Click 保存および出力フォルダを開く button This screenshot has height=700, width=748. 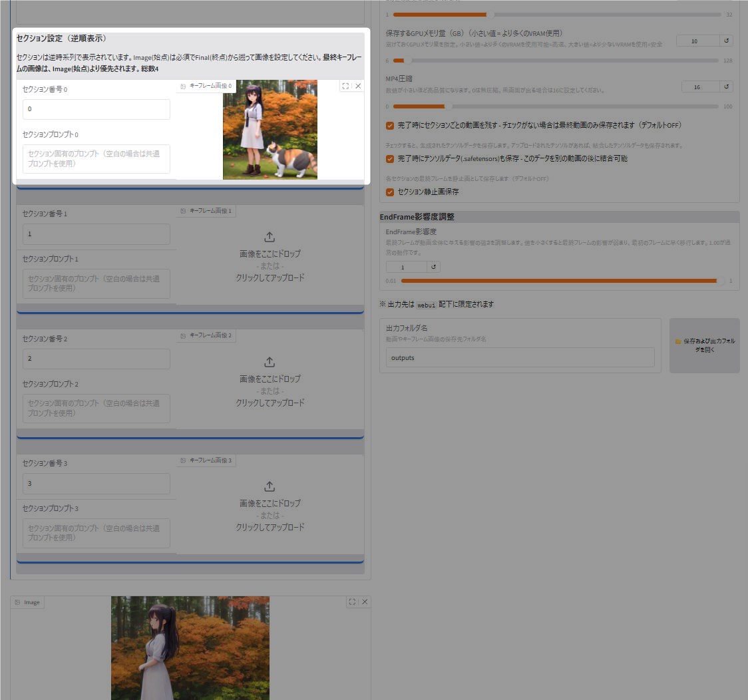(705, 345)
